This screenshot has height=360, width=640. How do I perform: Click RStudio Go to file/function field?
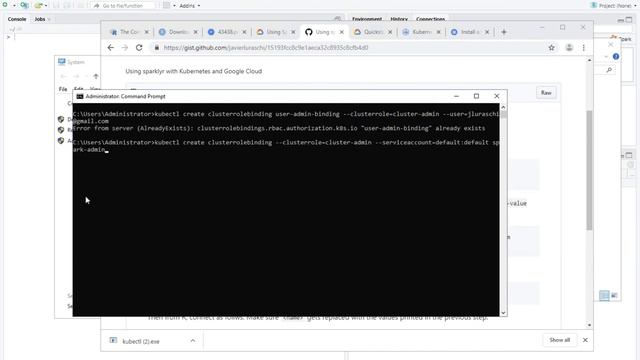[x=122, y=6]
